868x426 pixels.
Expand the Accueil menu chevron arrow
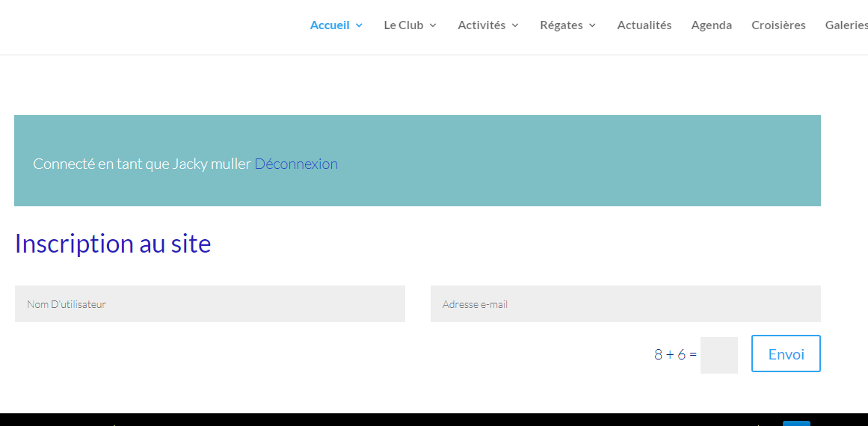click(x=359, y=25)
